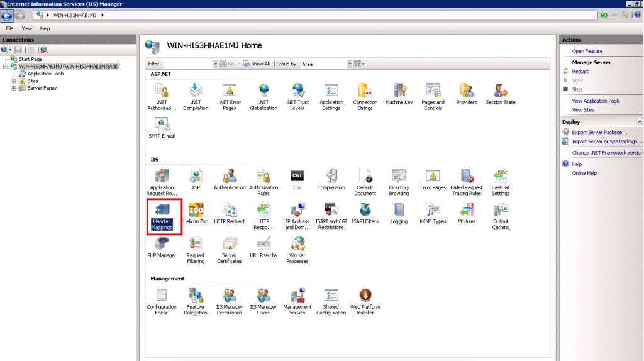This screenshot has width=644, height=361.
Task: Open the Worker Processes feature
Action: point(297,250)
